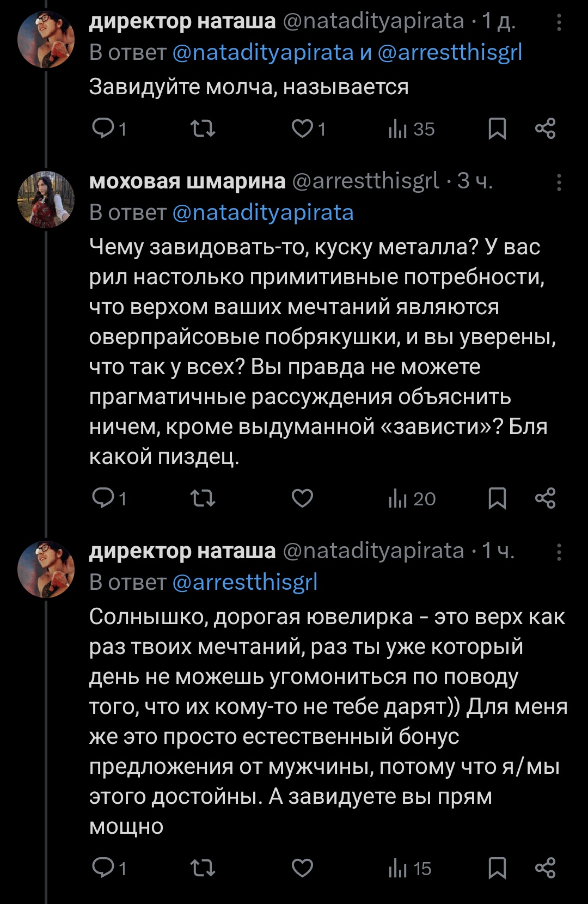This screenshot has height=904, width=588.
Task: Reply to моховая шмарина's tweet
Action: (103, 498)
